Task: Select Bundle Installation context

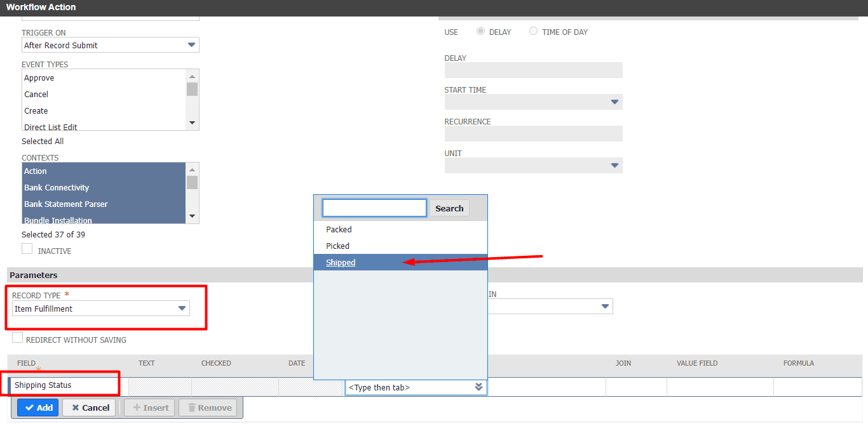Action: (104, 220)
